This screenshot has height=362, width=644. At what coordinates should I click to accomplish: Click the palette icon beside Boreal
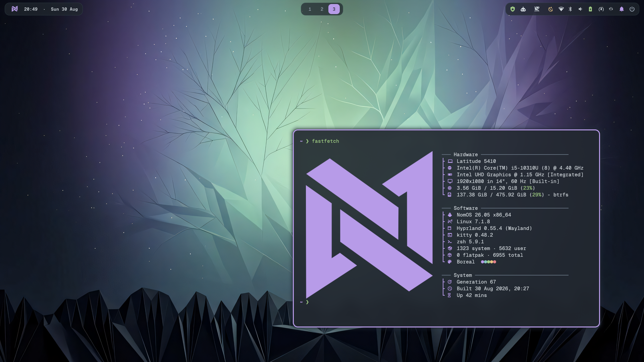click(x=450, y=262)
